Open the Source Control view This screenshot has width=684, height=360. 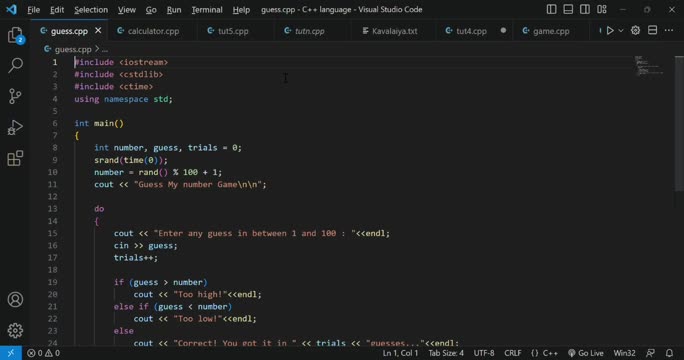coord(15,96)
